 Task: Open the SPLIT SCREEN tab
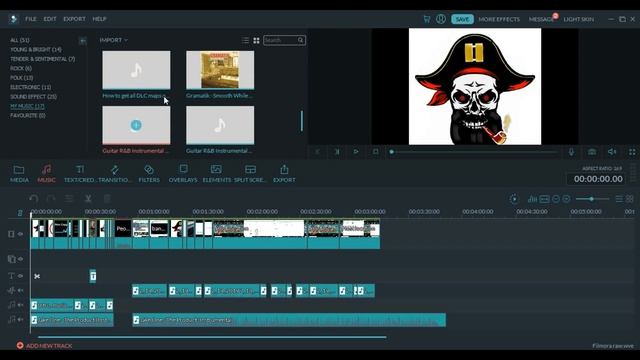tap(250, 173)
